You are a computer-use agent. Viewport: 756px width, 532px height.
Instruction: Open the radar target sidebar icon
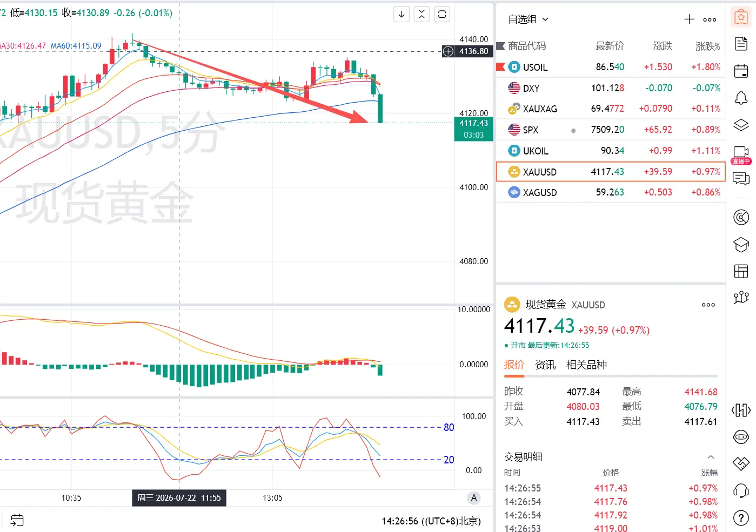[741, 217]
